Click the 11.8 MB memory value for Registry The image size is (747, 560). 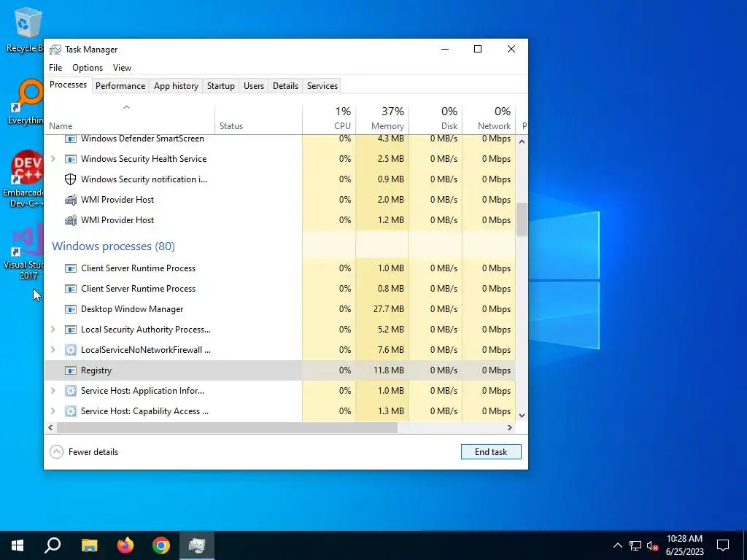coord(389,370)
